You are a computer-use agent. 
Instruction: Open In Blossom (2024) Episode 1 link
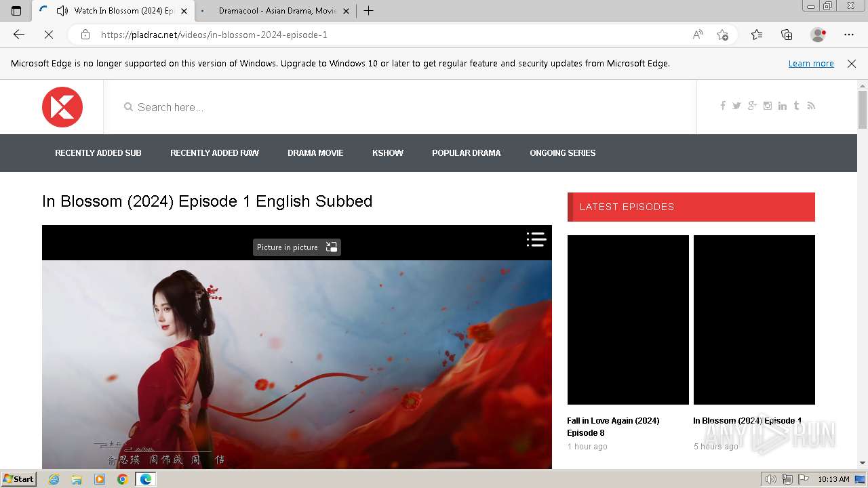[747, 421]
